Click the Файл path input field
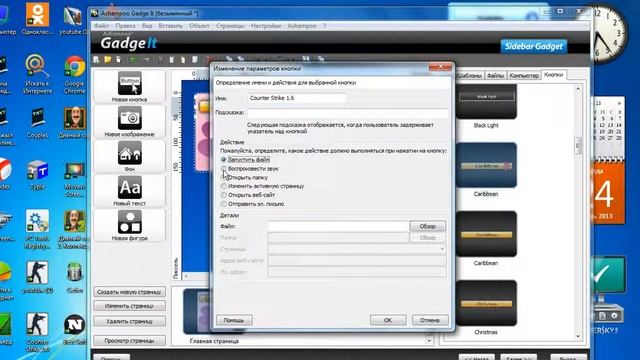The image size is (640, 360). tap(338, 226)
